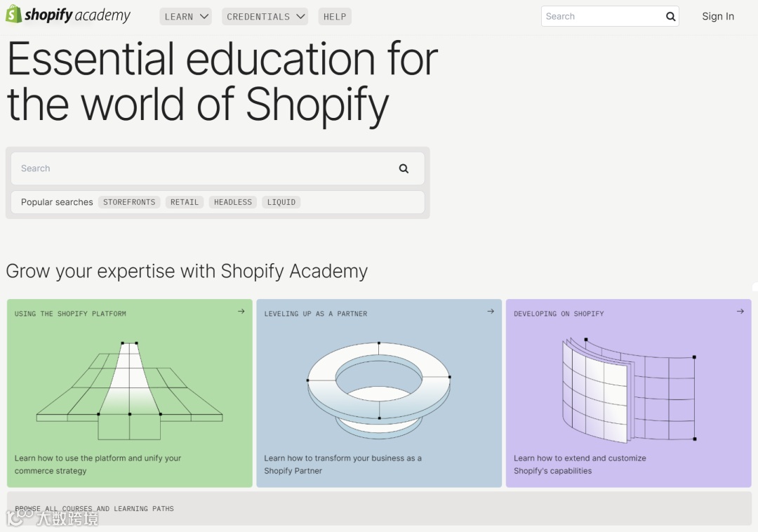758x532 pixels.
Task: Select the Liquid popular search tag
Action: click(x=281, y=202)
